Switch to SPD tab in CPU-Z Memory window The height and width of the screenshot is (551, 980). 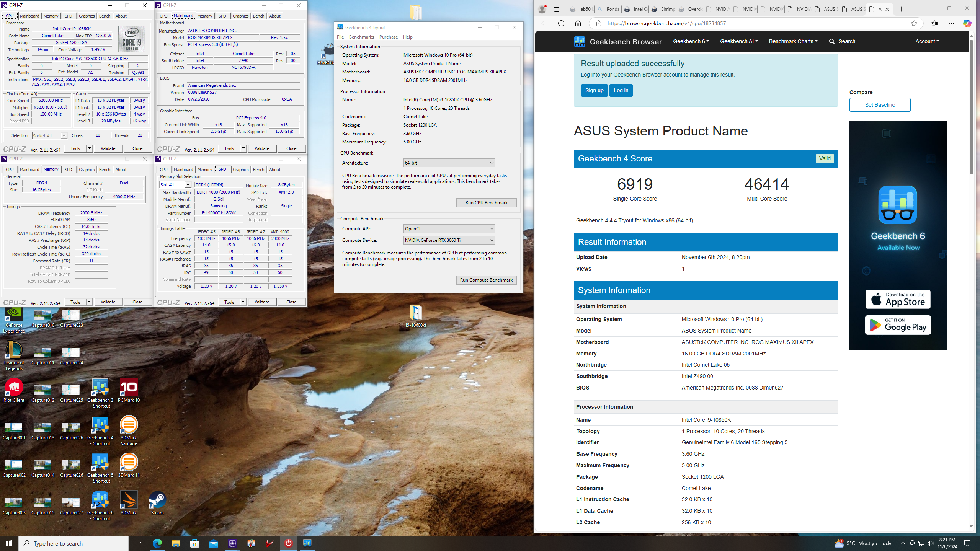point(68,170)
